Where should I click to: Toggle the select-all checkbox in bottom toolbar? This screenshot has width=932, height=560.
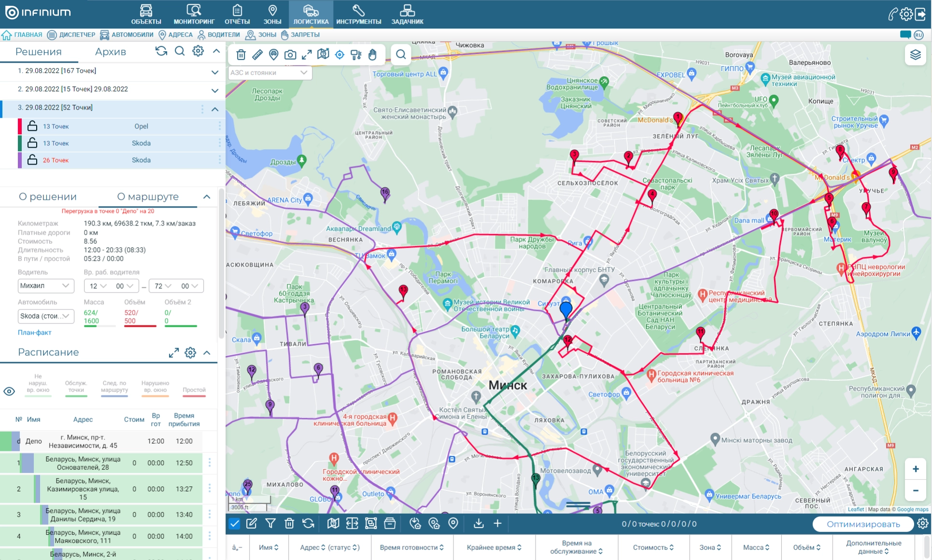coord(234,523)
